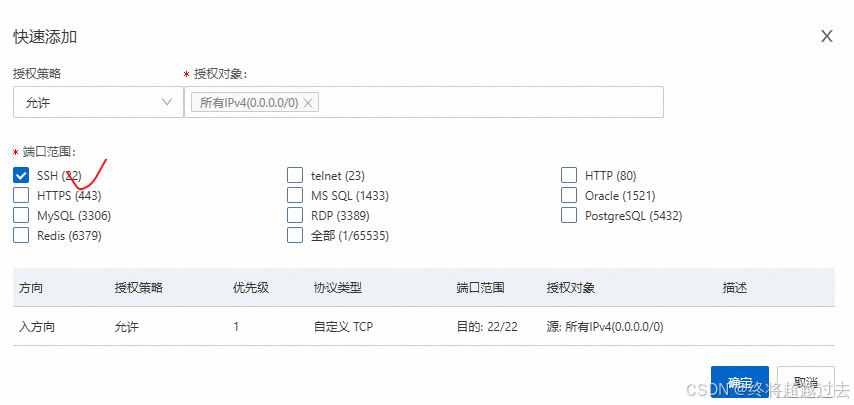Click the 确定 confirm button

[x=740, y=383]
